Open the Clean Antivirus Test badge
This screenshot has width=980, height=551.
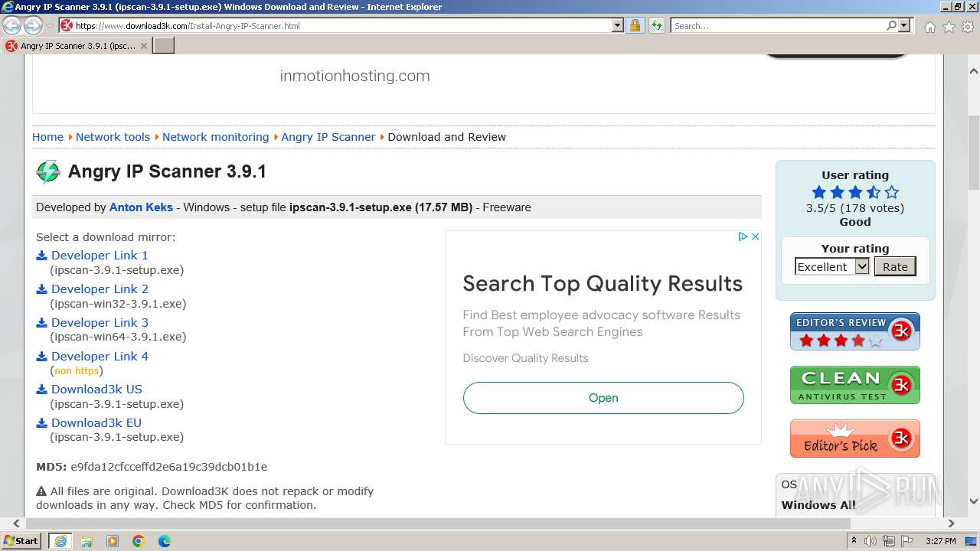855,385
